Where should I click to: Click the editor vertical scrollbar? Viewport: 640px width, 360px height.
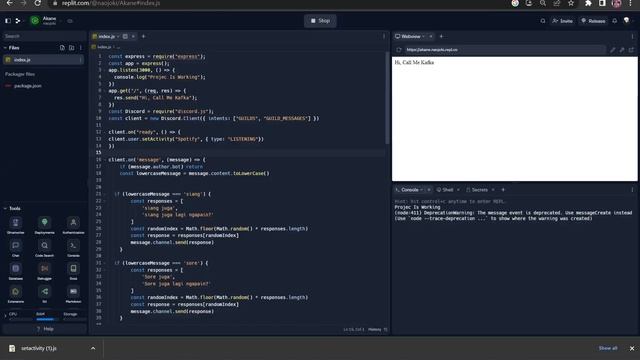pos(387,98)
